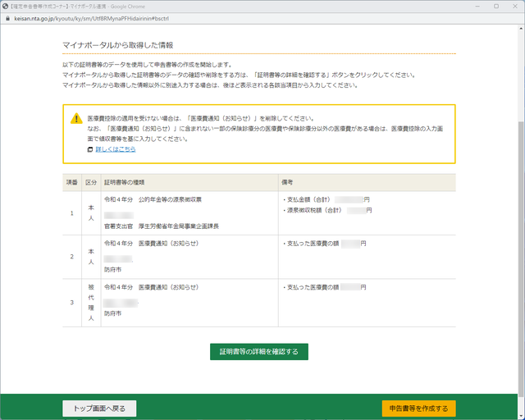
Task: Click the 申告書等を作成する button
Action: (x=418, y=409)
